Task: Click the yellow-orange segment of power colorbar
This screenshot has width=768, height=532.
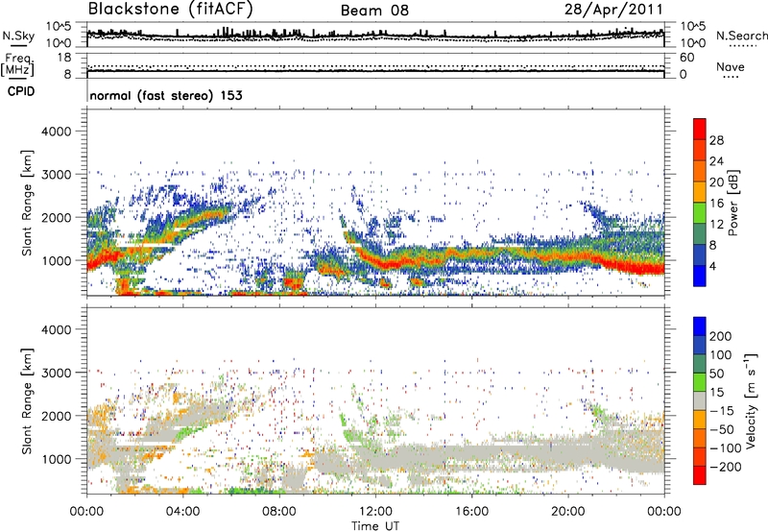Action: pos(700,192)
